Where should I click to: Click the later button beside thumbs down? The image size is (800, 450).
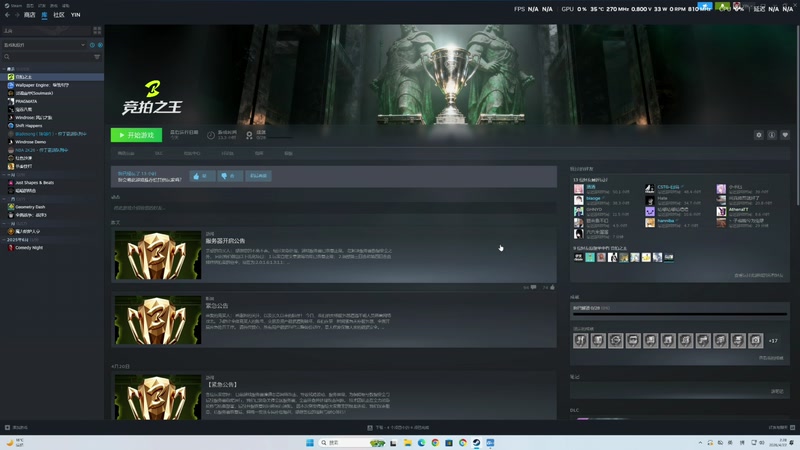click(258, 176)
